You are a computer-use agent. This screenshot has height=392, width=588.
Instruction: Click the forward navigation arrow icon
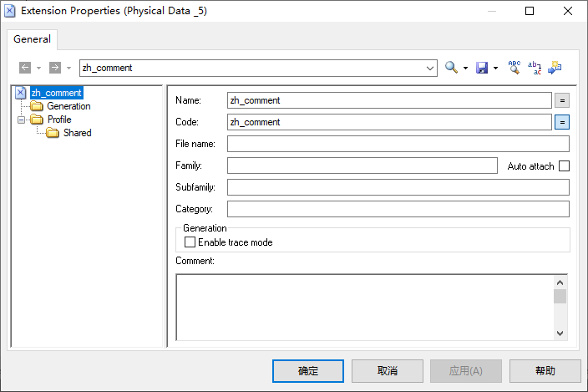[x=55, y=68]
